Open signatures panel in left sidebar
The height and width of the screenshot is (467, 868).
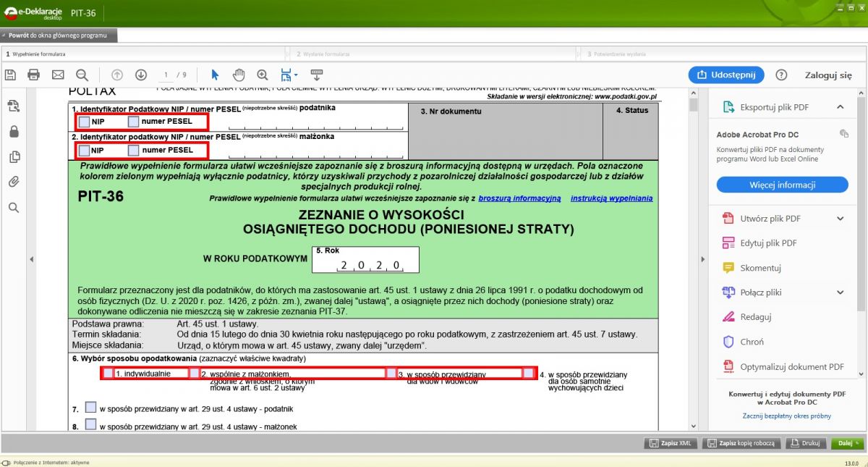(x=13, y=106)
